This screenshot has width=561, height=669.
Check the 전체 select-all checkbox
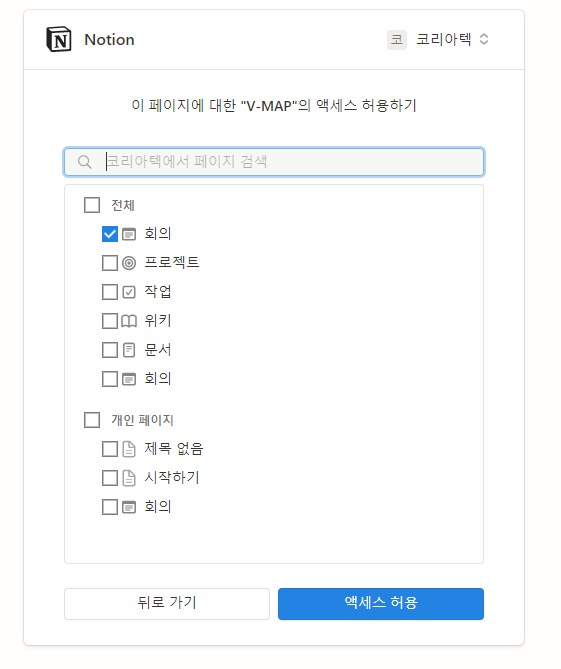[92, 205]
